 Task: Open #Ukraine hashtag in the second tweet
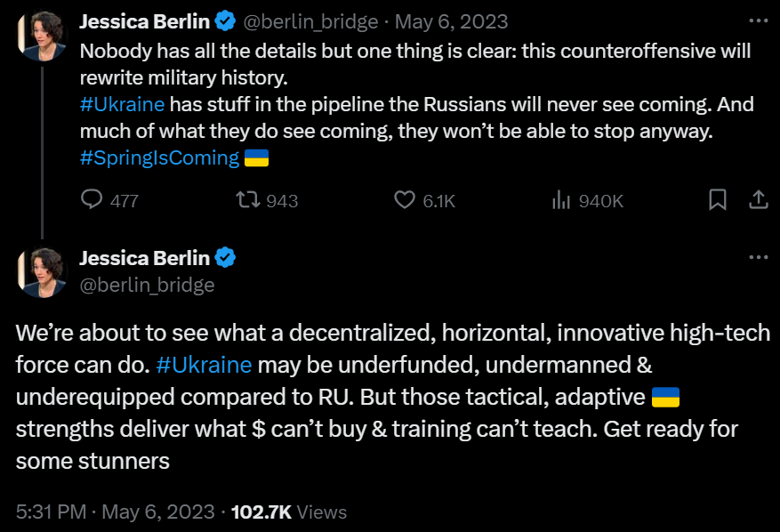[x=204, y=365]
